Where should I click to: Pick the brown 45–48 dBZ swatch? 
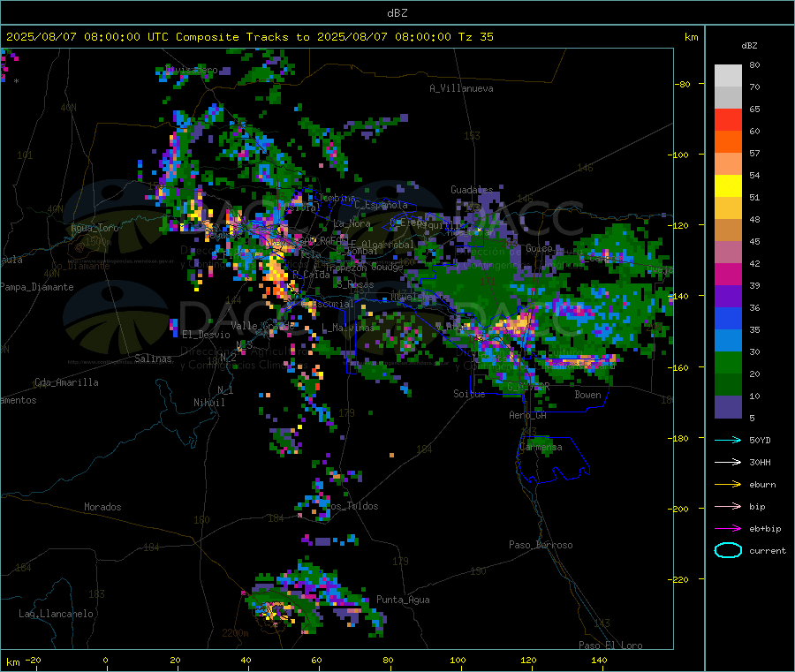728,230
